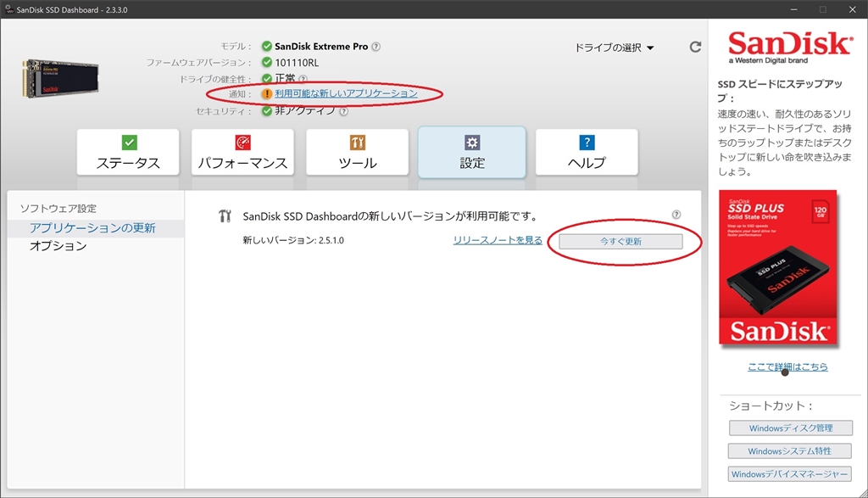
Task: Expand the ドライブの選択 dropdown
Action: pyautogui.click(x=614, y=48)
